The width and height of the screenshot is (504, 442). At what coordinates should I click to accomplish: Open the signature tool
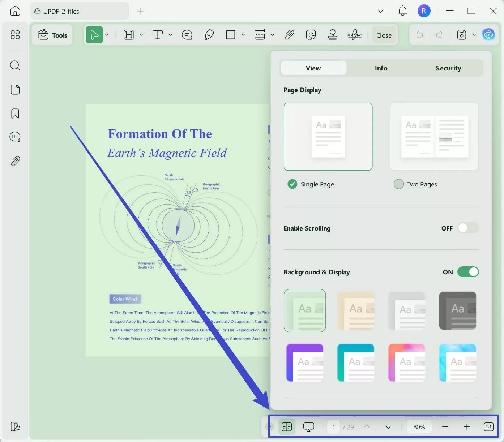(354, 35)
